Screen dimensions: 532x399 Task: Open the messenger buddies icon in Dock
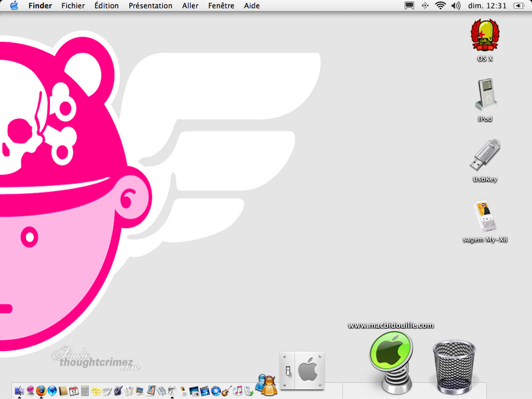pos(267,385)
